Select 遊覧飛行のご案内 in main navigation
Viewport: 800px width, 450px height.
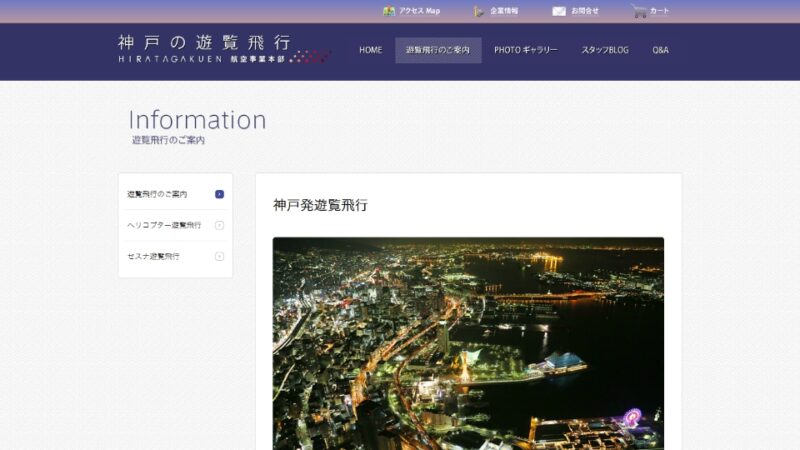438,50
